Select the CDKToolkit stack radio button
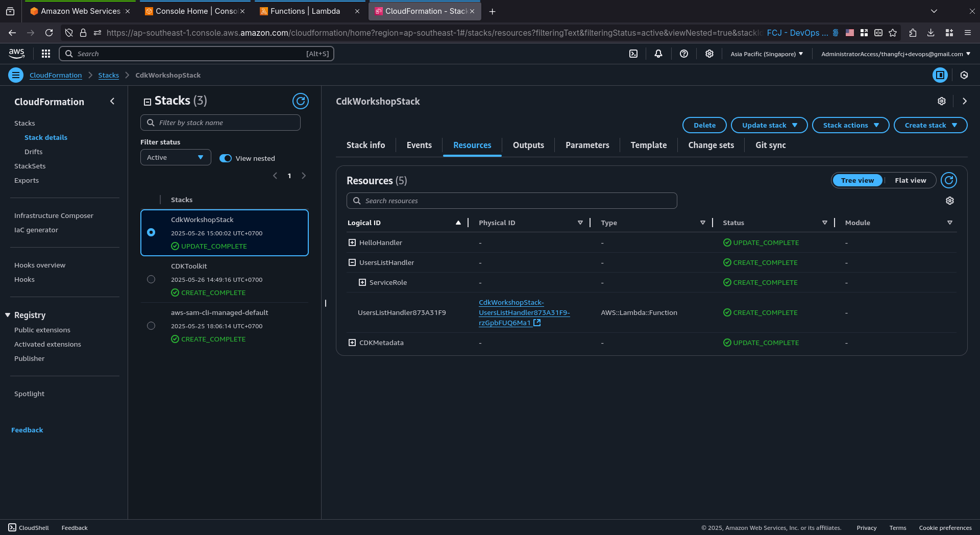The image size is (980, 535). 151,279
